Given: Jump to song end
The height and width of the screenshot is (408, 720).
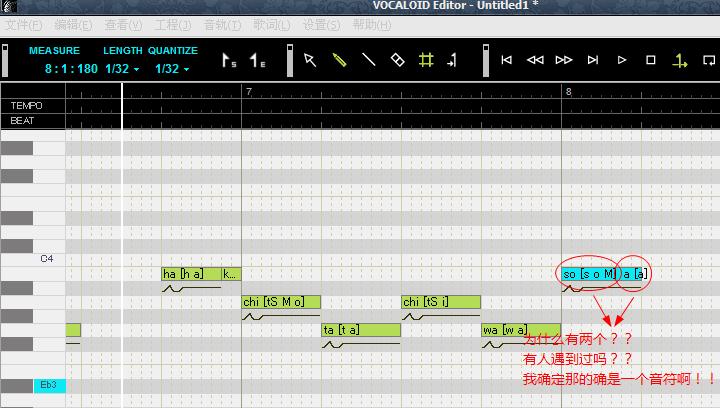Looking at the screenshot, I should click(593, 60).
